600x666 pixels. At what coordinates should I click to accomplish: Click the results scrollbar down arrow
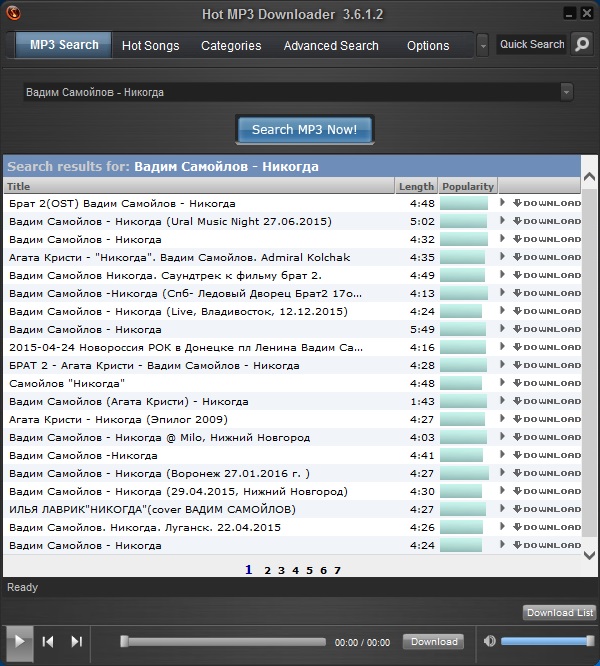[589, 555]
